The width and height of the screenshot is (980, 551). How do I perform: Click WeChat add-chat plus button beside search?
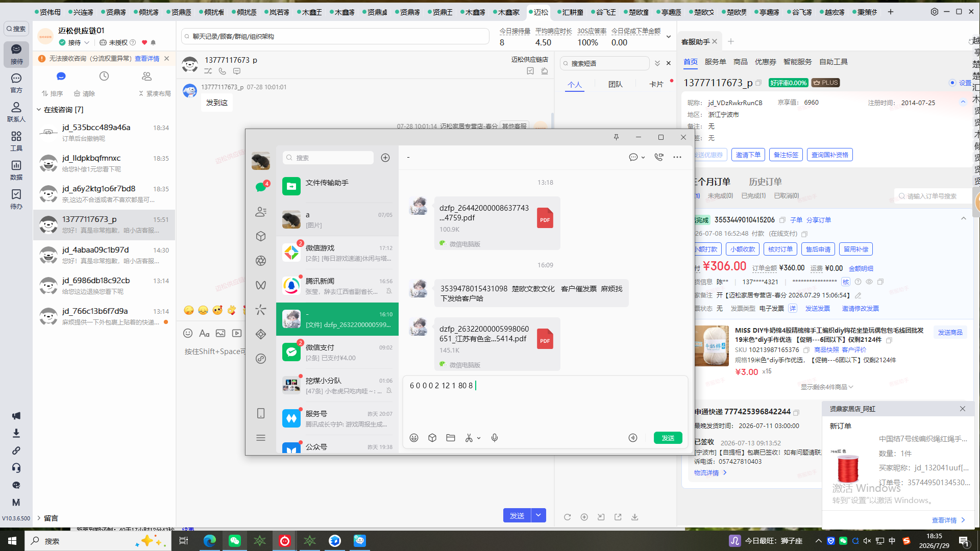click(x=385, y=158)
